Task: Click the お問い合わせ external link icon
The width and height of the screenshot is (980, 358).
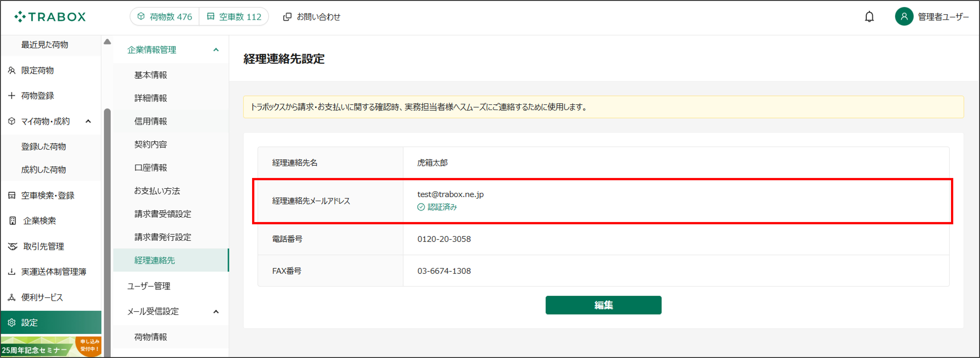Action: pos(287,17)
